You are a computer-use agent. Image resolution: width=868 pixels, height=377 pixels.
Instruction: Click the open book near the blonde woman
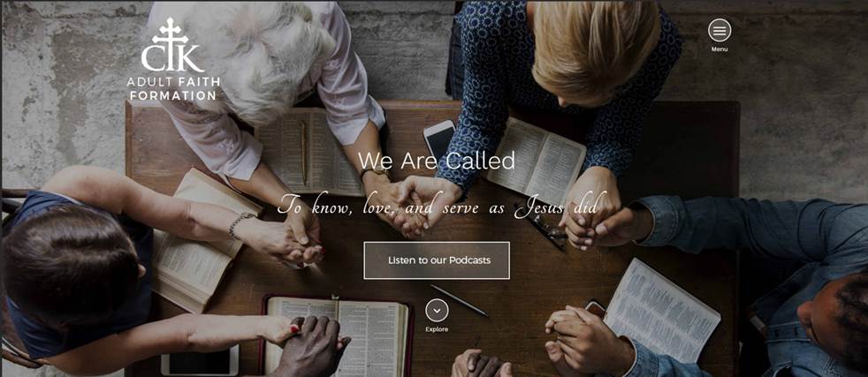pos(537,155)
